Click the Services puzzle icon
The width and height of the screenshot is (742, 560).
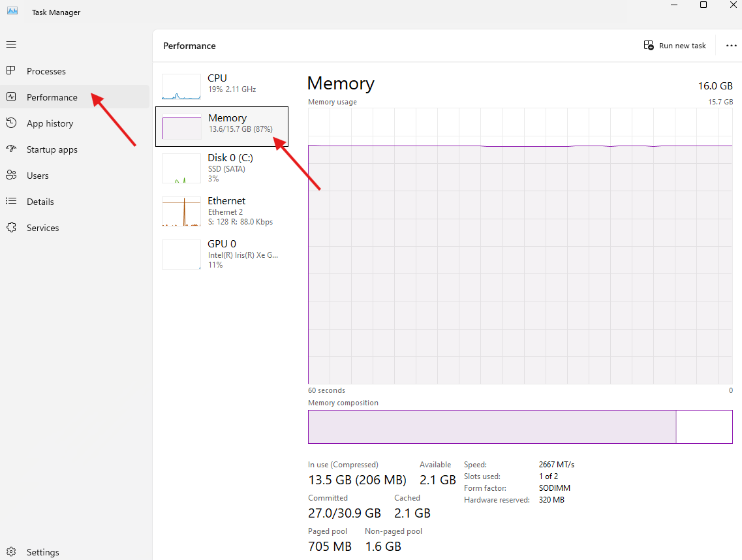pos(11,227)
